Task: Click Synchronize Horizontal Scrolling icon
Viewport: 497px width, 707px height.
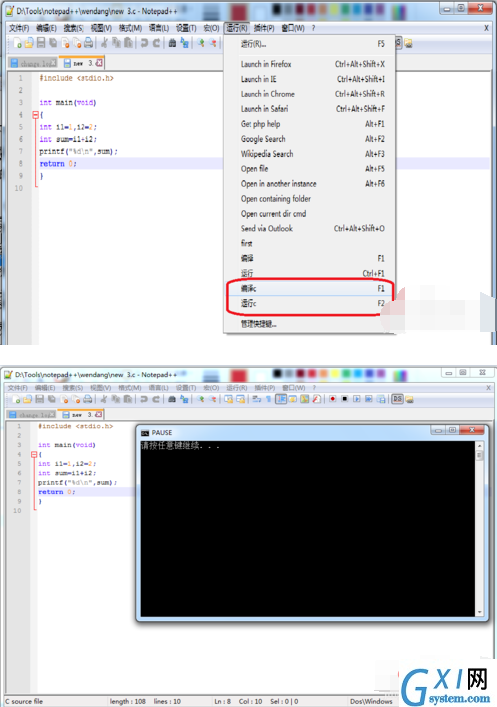Action: [241, 399]
